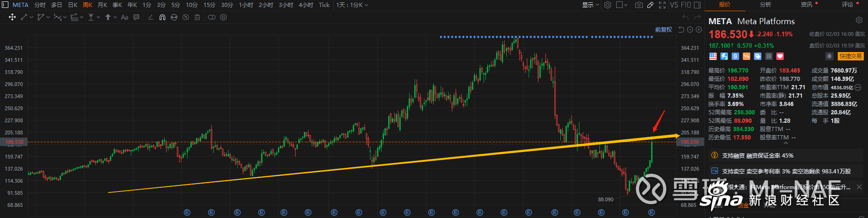Viewport: 868px width, 218px height.
Task: Click the gray document badge icon
Action: 769,56
